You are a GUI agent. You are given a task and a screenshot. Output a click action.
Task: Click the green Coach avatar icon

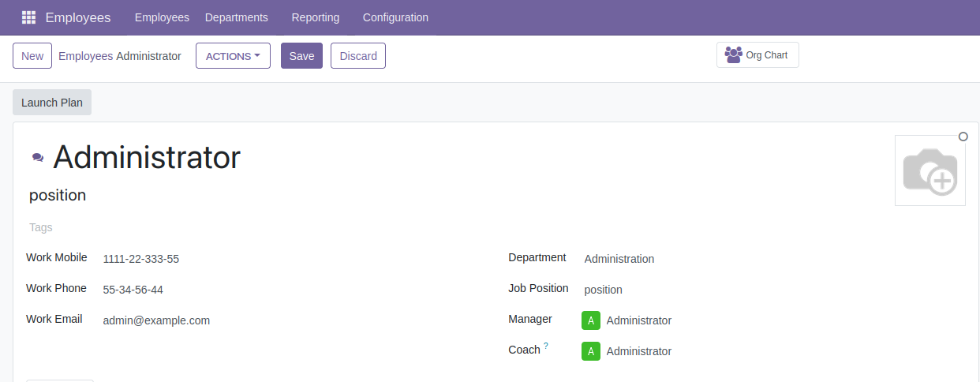pyautogui.click(x=590, y=351)
